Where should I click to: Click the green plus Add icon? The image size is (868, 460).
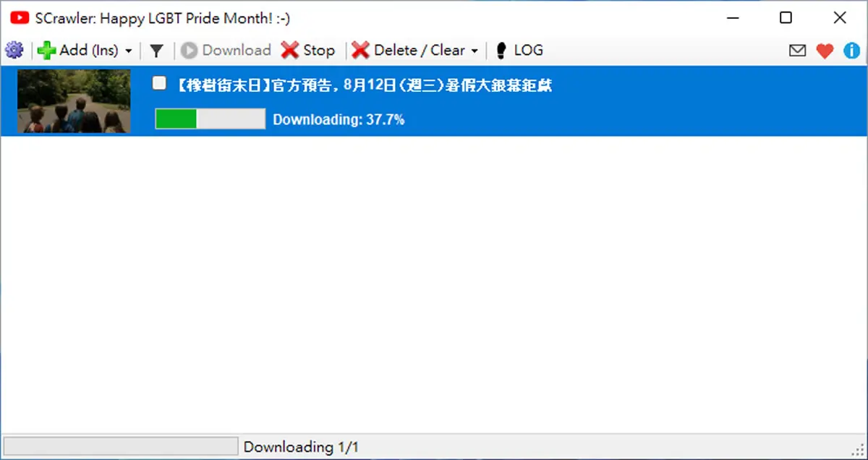click(46, 51)
